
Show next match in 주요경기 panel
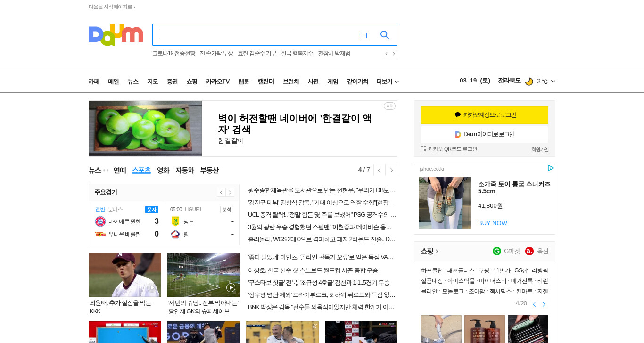[x=230, y=192]
